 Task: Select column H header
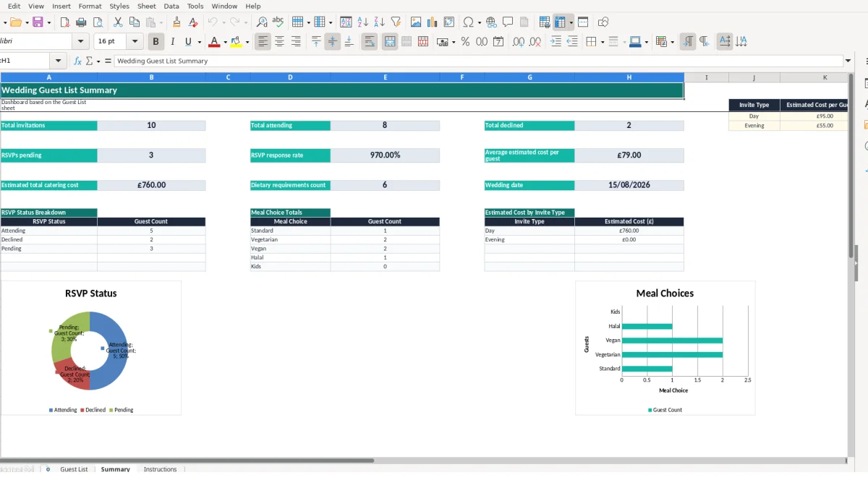pyautogui.click(x=629, y=77)
